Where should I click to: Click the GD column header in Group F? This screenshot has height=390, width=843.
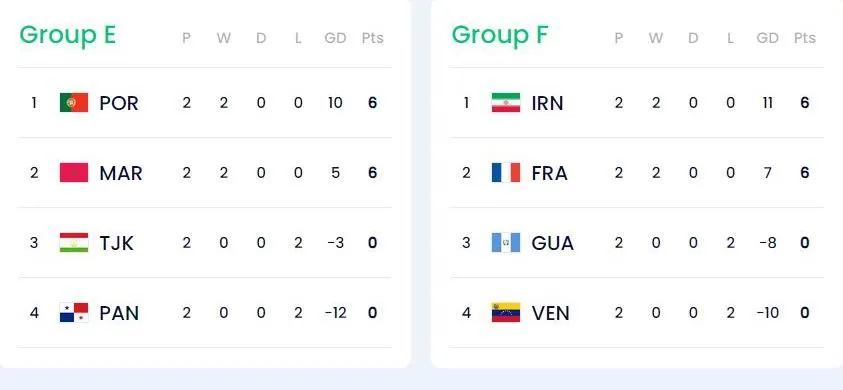(767, 38)
